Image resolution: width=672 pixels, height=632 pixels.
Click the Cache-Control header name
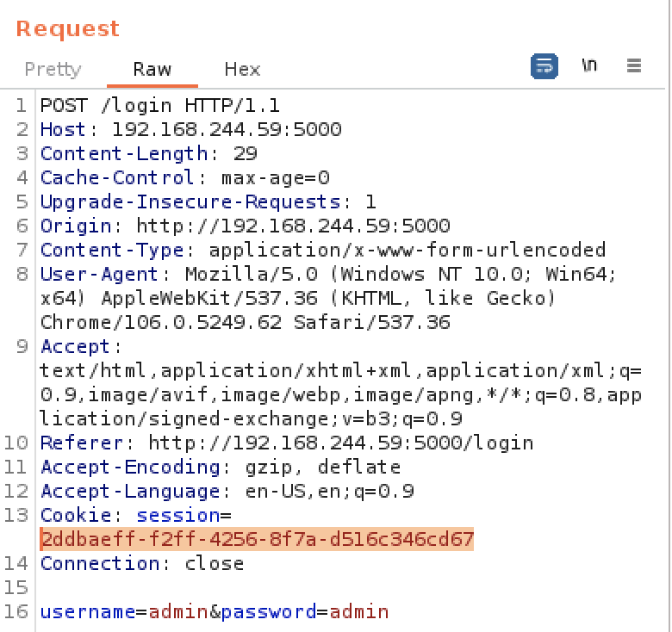tap(117, 177)
